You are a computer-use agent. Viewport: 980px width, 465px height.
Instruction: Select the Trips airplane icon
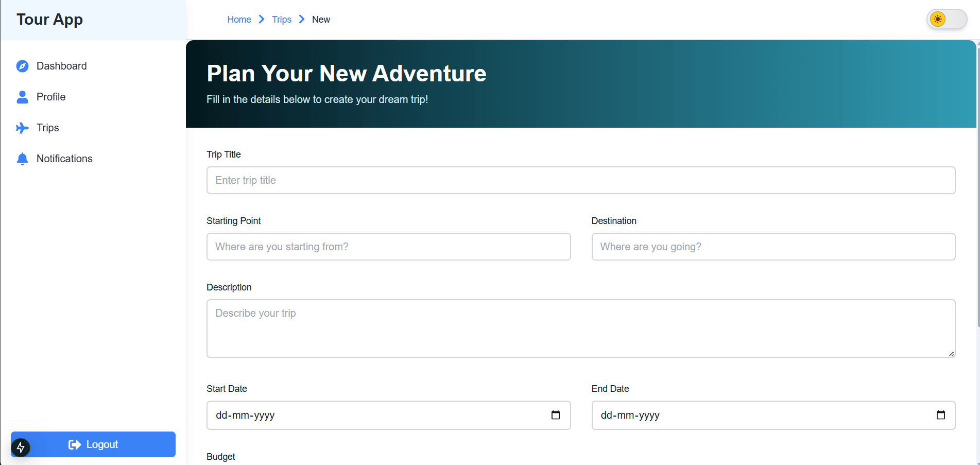[x=22, y=128]
